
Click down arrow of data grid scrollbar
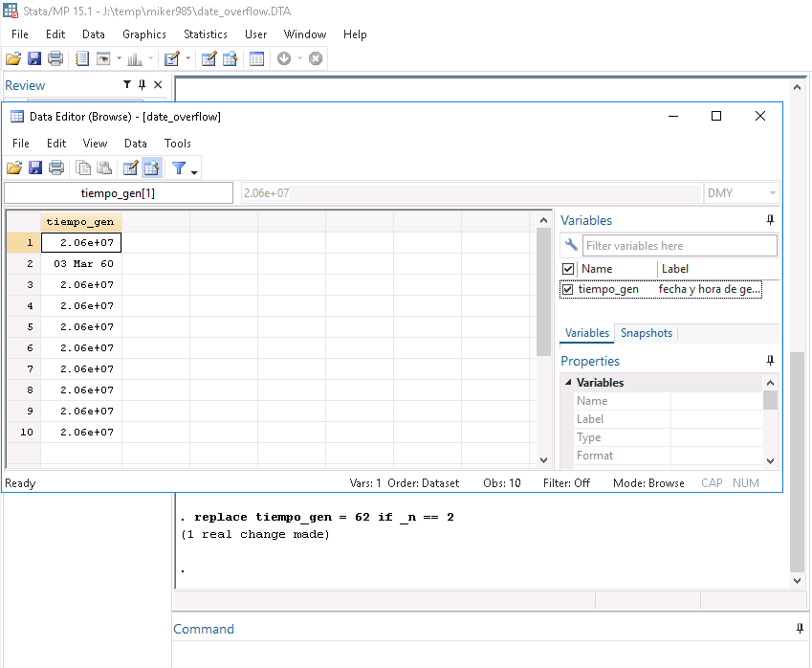click(x=543, y=459)
